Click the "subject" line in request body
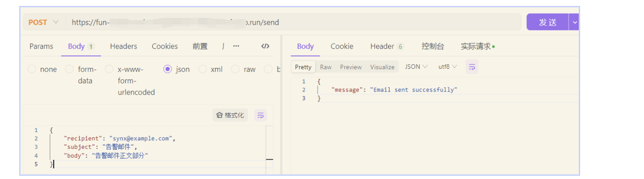The image size is (644, 179). coord(101,147)
